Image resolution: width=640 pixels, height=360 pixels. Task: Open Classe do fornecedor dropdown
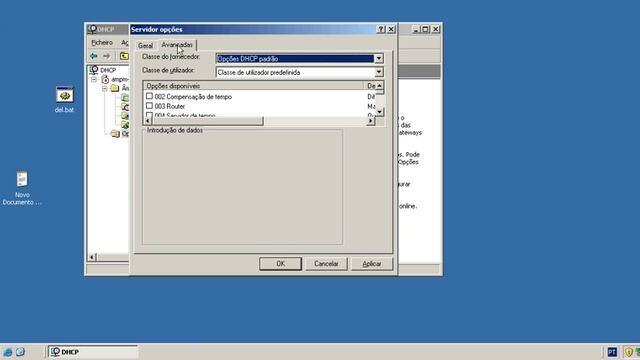379,58
